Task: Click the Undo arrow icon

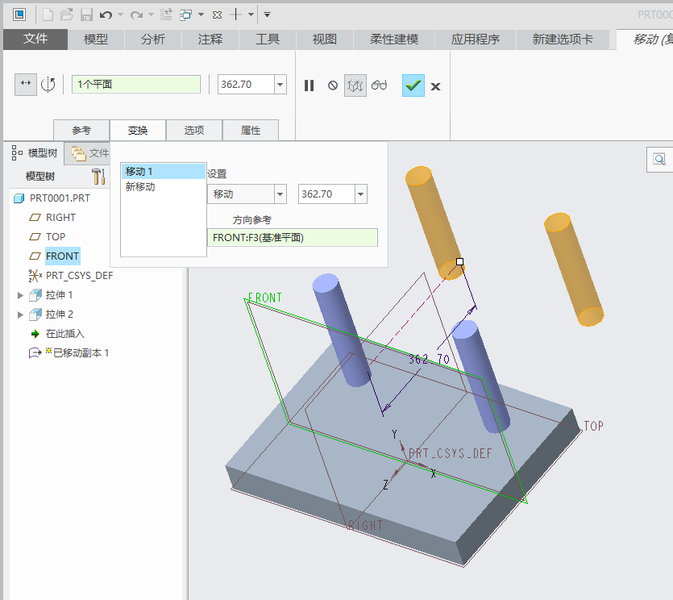Action: pyautogui.click(x=106, y=15)
